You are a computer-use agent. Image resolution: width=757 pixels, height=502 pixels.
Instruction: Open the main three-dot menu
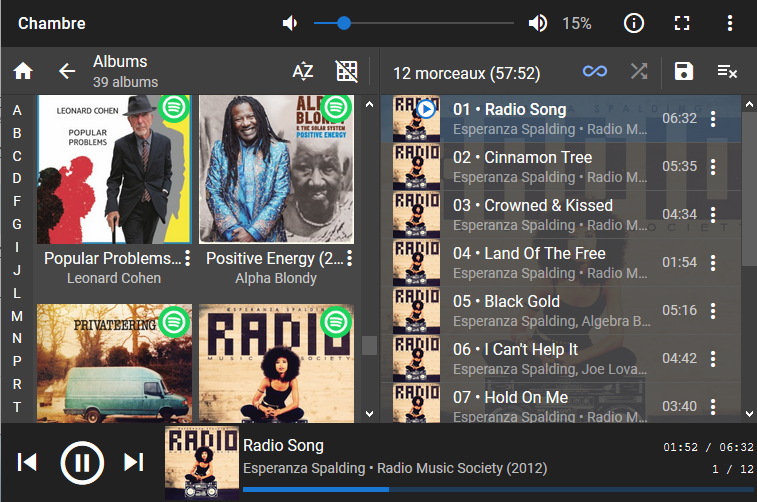729,23
